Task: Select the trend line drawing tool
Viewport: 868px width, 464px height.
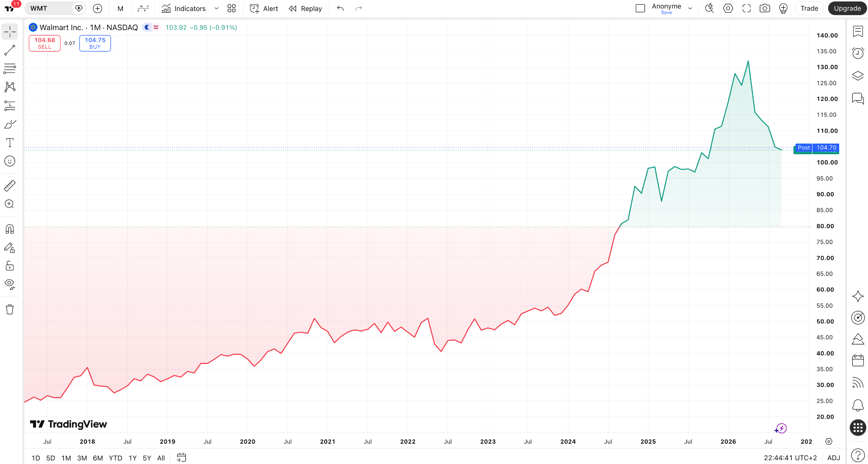Action: coord(10,50)
